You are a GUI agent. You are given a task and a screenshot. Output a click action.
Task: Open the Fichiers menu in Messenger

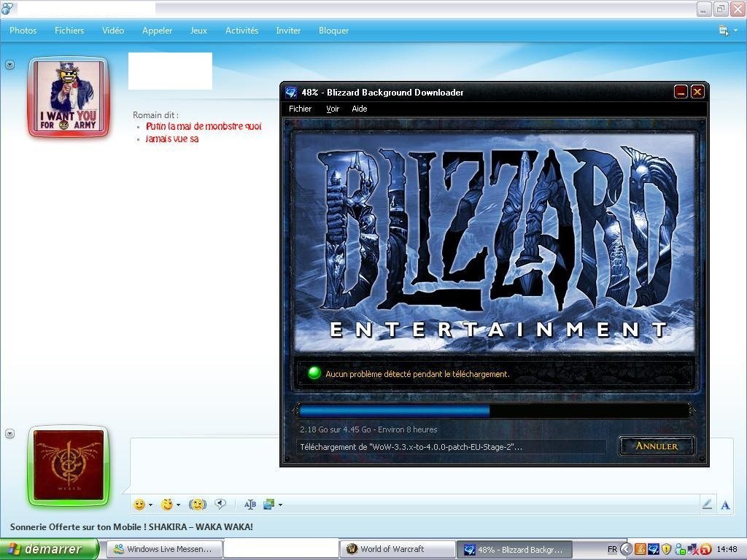coord(69,31)
